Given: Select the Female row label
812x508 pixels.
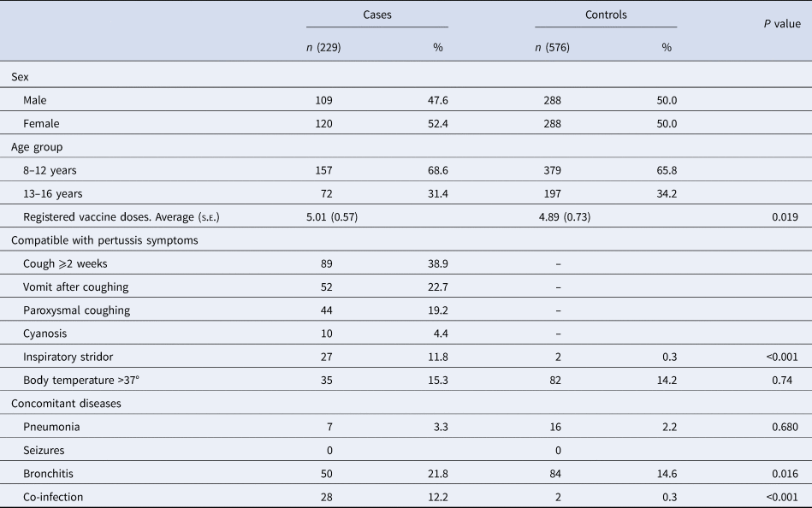Looking at the screenshot, I should coord(41,123).
